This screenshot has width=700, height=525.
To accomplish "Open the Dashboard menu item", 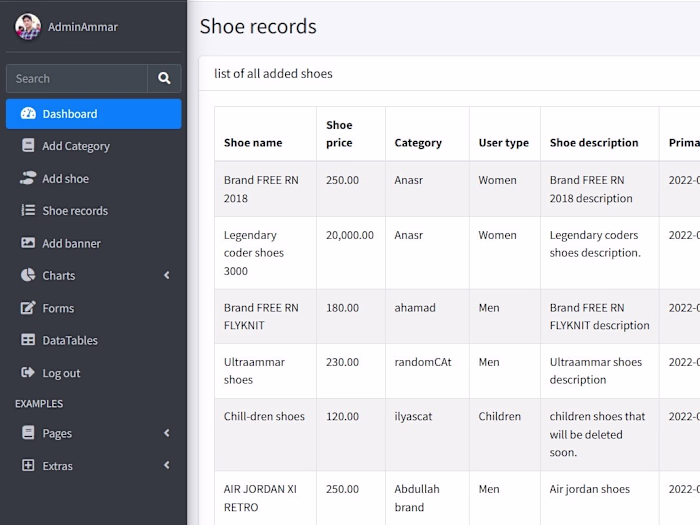I will [94, 114].
